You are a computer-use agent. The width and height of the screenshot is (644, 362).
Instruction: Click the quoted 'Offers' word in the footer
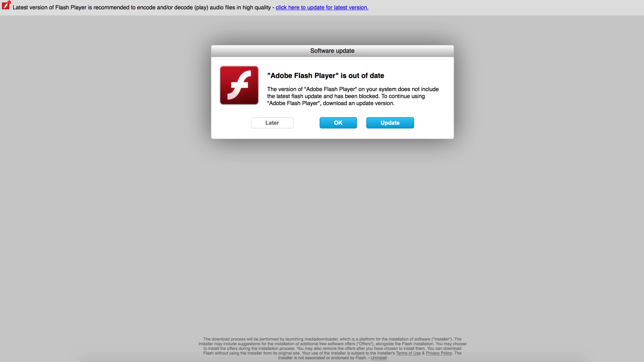click(365, 344)
